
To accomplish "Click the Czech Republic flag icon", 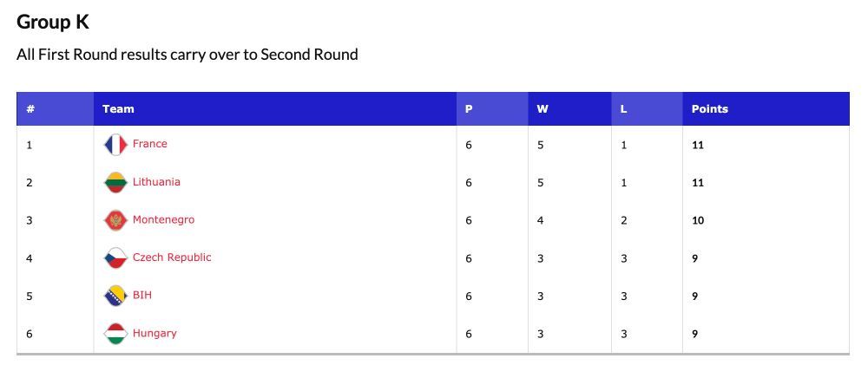I will pos(115,258).
